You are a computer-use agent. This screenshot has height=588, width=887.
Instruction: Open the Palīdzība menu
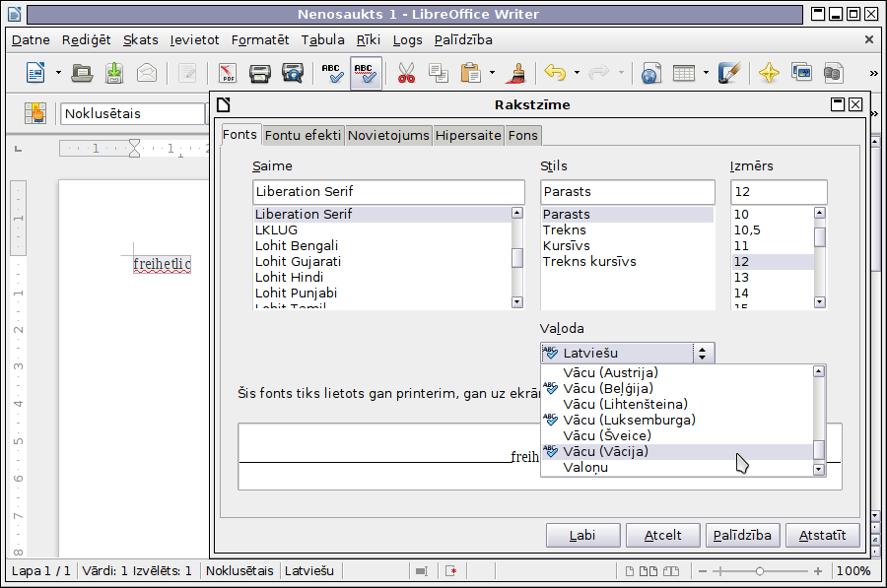point(463,40)
